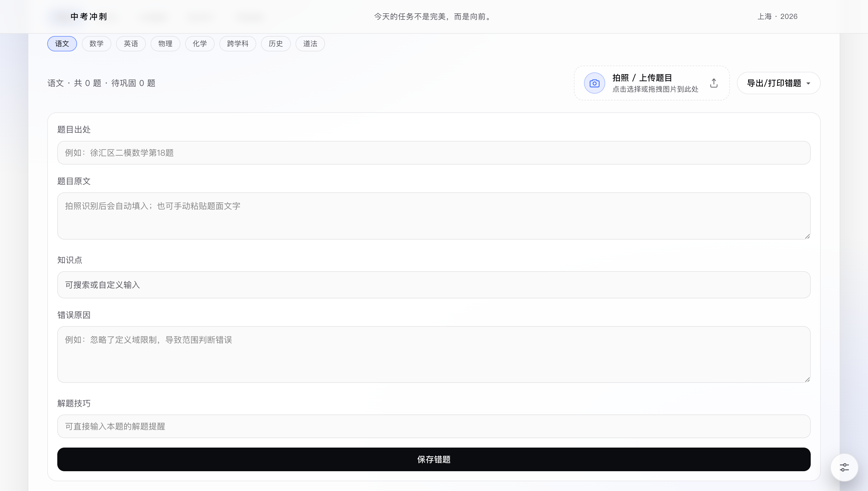
Task: Choose the 历史 subject tab
Action: (276, 43)
